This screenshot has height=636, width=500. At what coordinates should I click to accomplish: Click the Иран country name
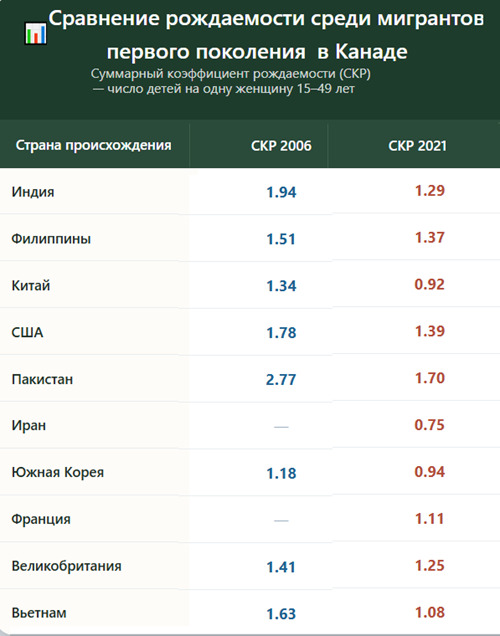pos(29,425)
